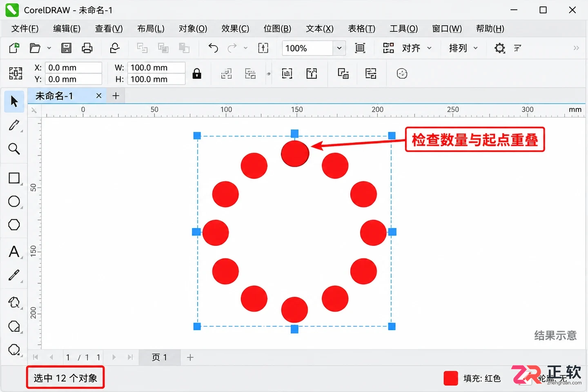This screenshot has height=392, width=588.
Task: Open the 布局(L) menu
Action: coord(151,29)
